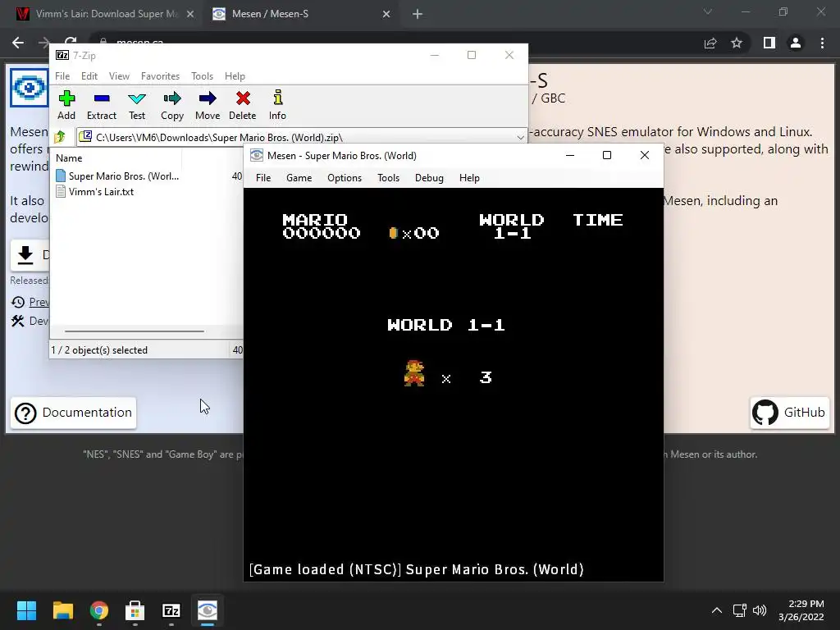Open the clock and date panel
840x630 pixels.
click(801, 610)
